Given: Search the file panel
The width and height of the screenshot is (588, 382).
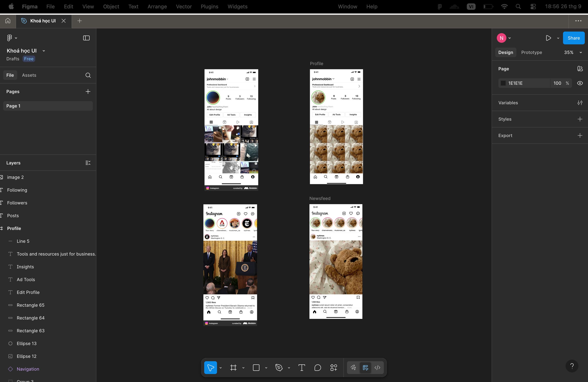Looking at the screenshot, I should [88, 75].
